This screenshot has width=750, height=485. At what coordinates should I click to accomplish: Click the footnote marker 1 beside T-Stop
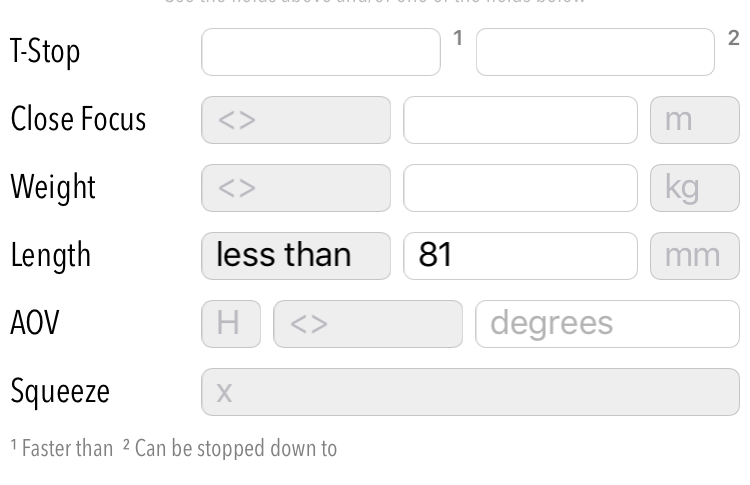[x=458, y=38]
